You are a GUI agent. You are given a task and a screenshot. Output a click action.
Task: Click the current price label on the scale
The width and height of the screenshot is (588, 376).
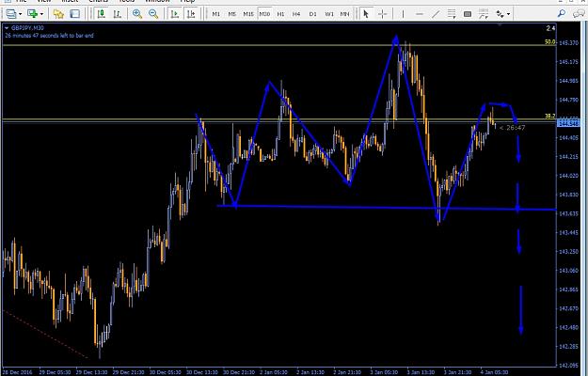pos(569,123)
